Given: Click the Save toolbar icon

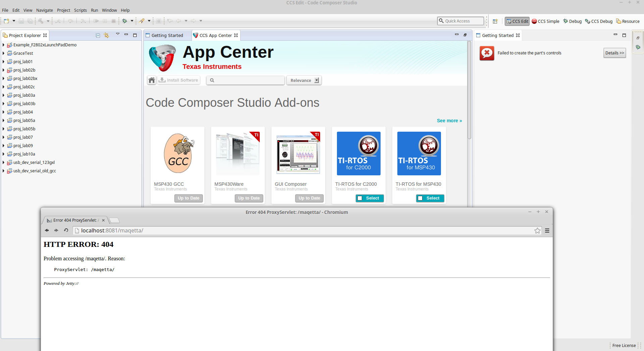Looking at the screenshot, I should pos(21,21).
